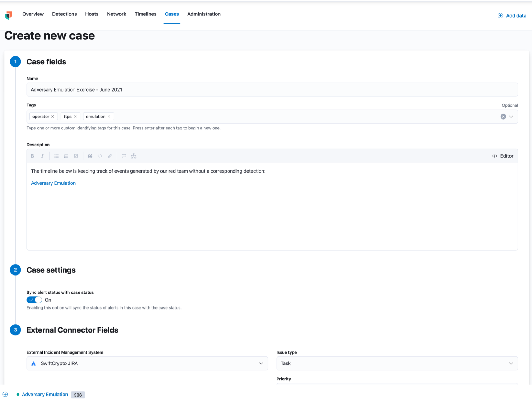Click the Code block formatting icon
This screenshot has width=532, height=402.
pos(100,156)
